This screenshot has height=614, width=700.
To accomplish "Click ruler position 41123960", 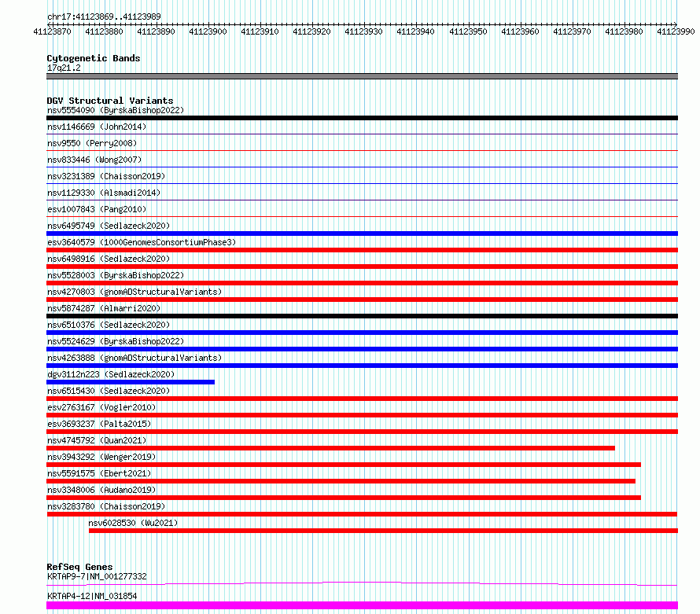I will [520, 31].
